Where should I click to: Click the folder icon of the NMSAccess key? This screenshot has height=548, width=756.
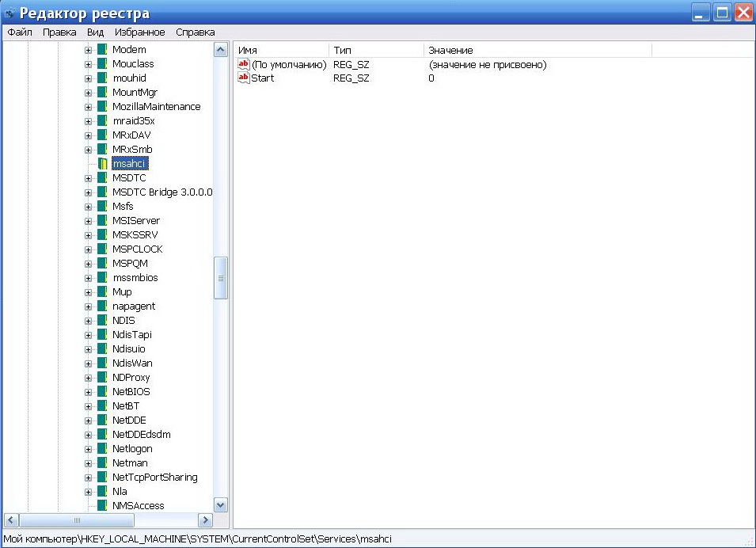click(102, 505)
